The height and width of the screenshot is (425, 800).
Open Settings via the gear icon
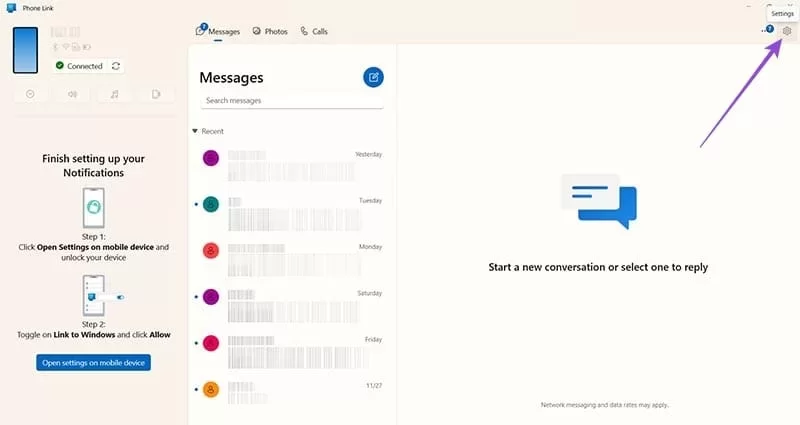pyautogui.click(x=787, y=31)
